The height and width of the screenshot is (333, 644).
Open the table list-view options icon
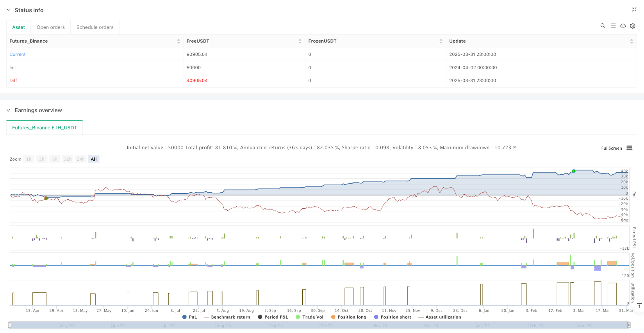613,26
